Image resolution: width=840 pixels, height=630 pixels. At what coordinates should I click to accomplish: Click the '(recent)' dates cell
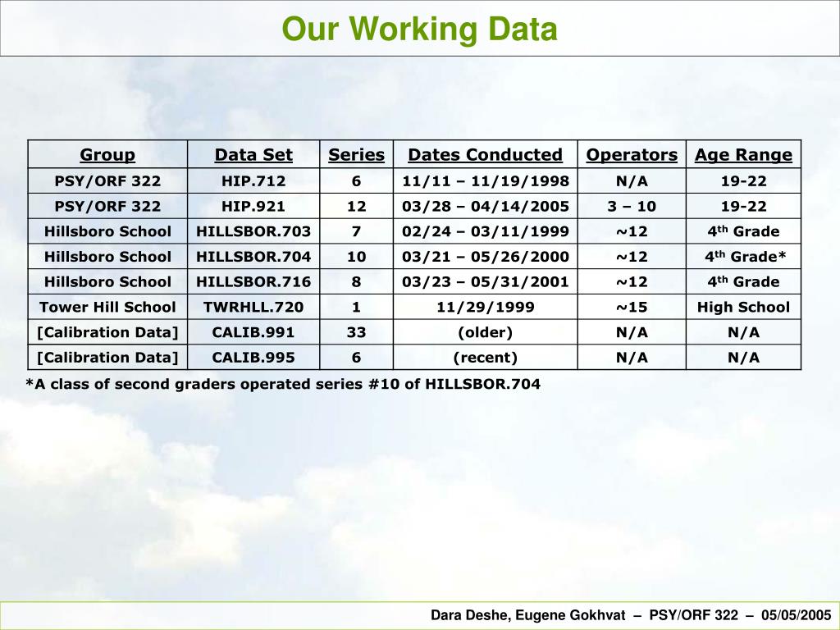(x=486, y=358)
